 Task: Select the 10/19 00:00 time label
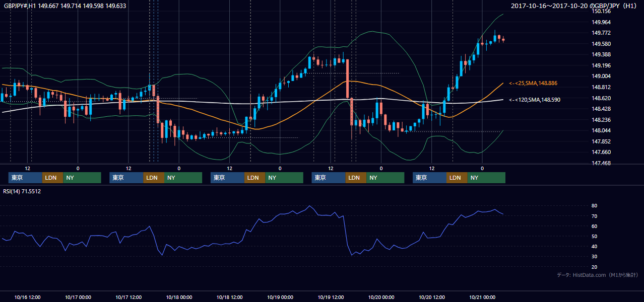[280, 297]
